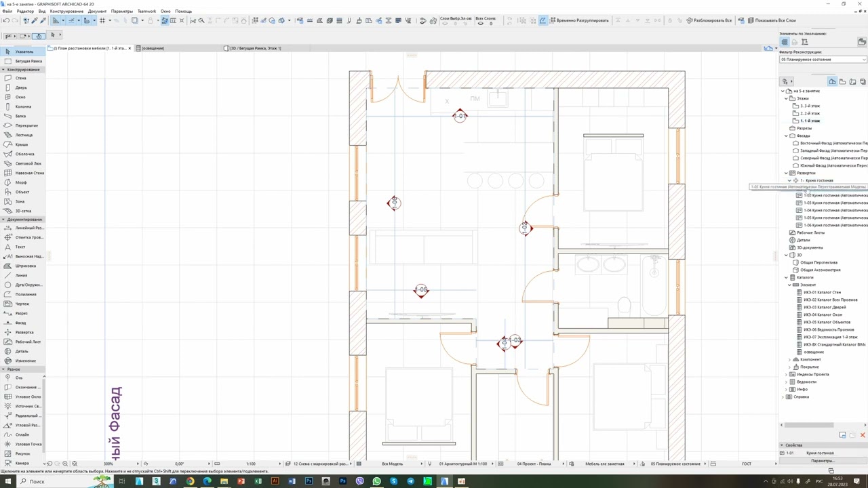Image resolution: width=868 pixels, height=488 pixels.
Task: Select Общая Аксонометрия in navigator
Action: click(820, 270)
